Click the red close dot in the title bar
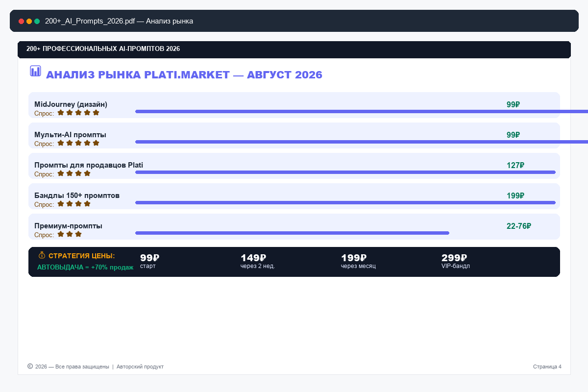Viewport: 588px width, 392px height. 22,22
